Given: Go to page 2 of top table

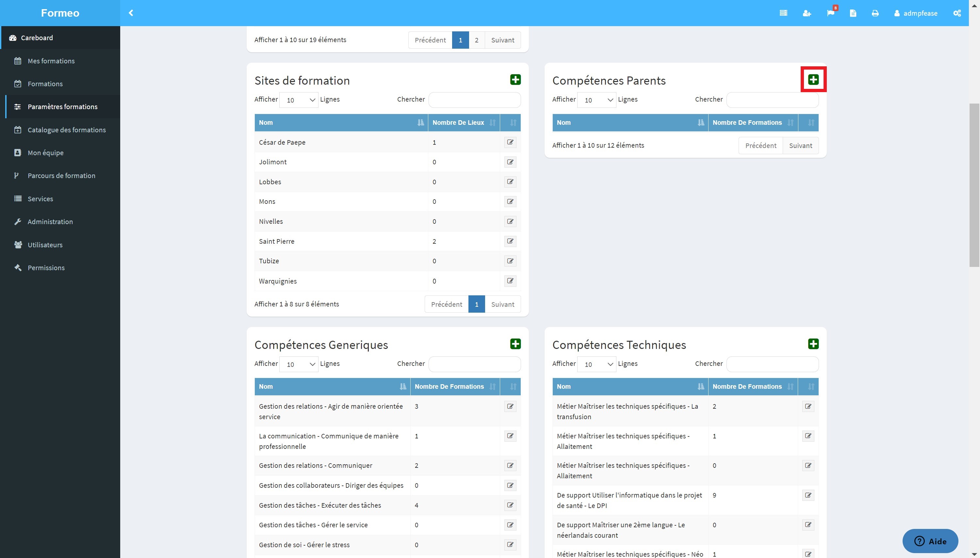Looking at the screenshot, I should pyautogui.click(x=477, y=40).
